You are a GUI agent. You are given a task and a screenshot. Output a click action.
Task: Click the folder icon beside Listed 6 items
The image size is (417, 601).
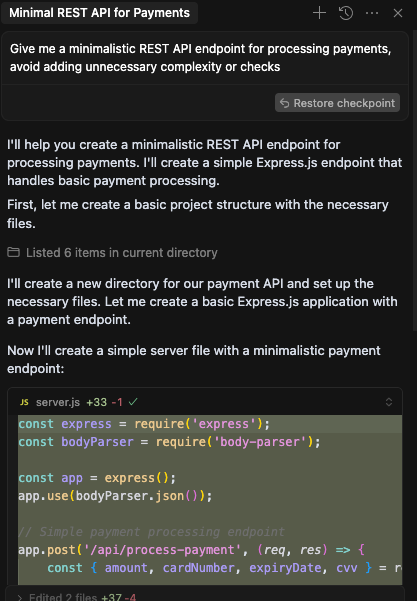click(13, 252)
